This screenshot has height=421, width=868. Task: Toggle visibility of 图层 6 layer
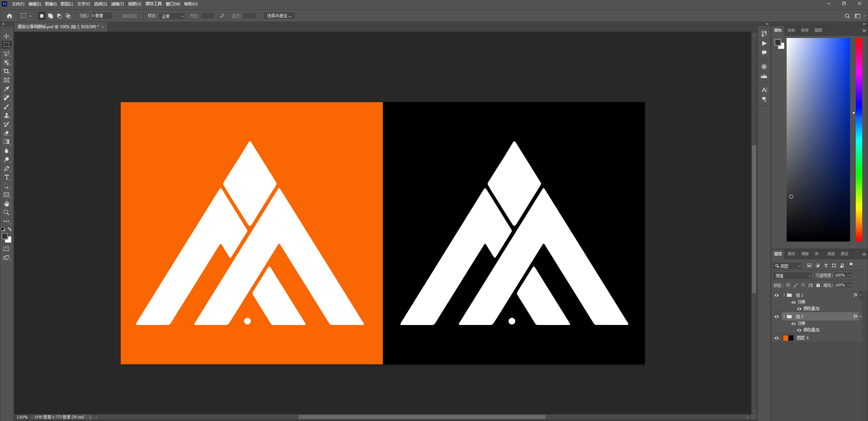[x=776, y=338]
